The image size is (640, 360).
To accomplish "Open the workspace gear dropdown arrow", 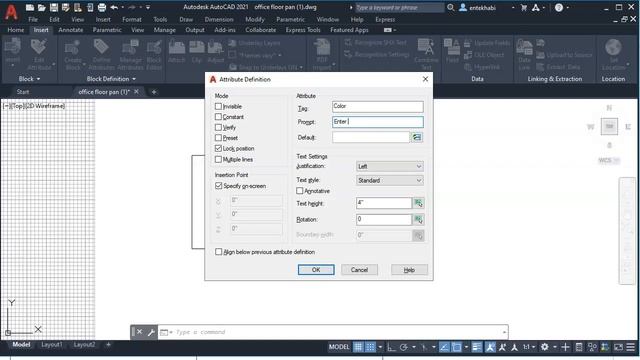I will 555,347.
